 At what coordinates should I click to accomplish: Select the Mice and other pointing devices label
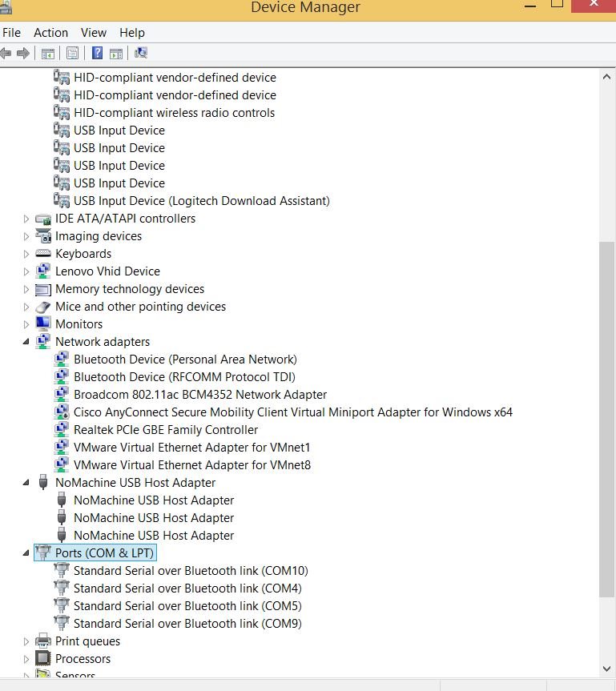[141, 307]
